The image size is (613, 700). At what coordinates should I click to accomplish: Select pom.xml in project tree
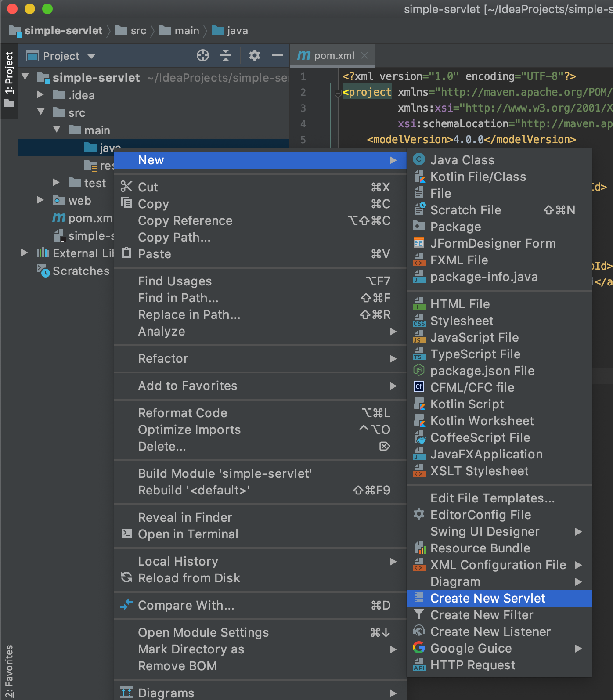[x=83, y=218]
